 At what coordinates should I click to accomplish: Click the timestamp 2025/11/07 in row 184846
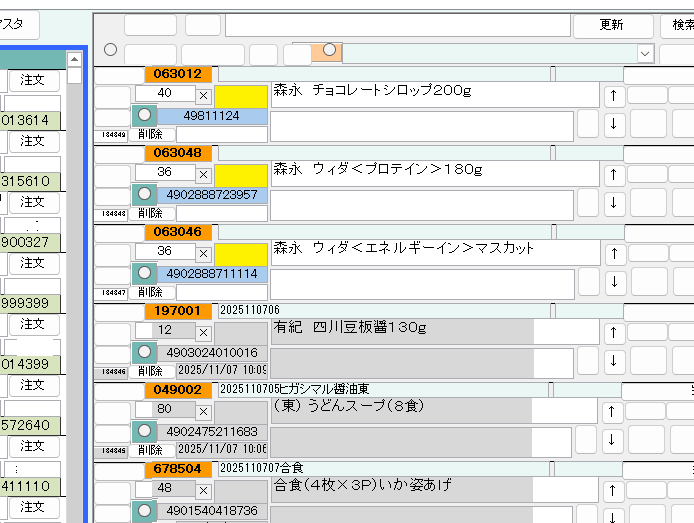click(222, 370)
